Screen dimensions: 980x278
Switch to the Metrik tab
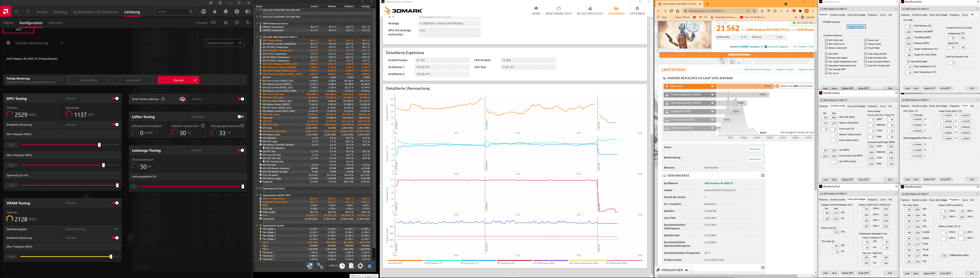(8, 23)
